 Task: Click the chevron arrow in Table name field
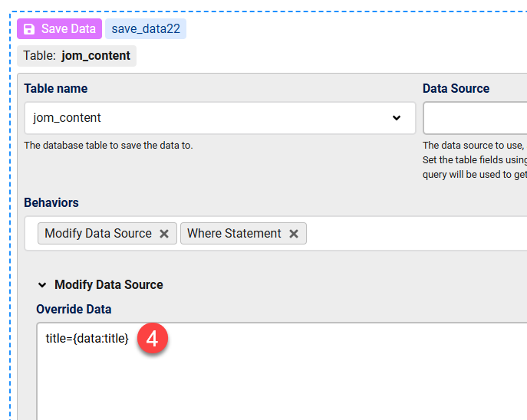coord(397,118)
